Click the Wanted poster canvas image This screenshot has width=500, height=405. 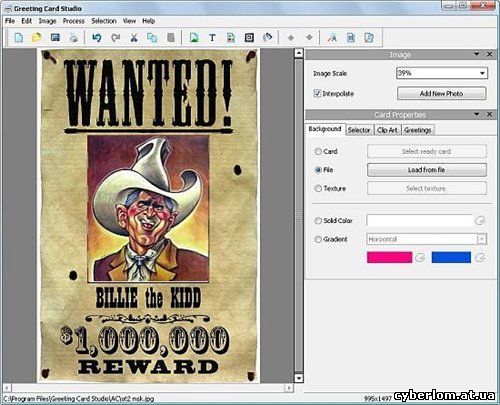(x=149, y=216)
